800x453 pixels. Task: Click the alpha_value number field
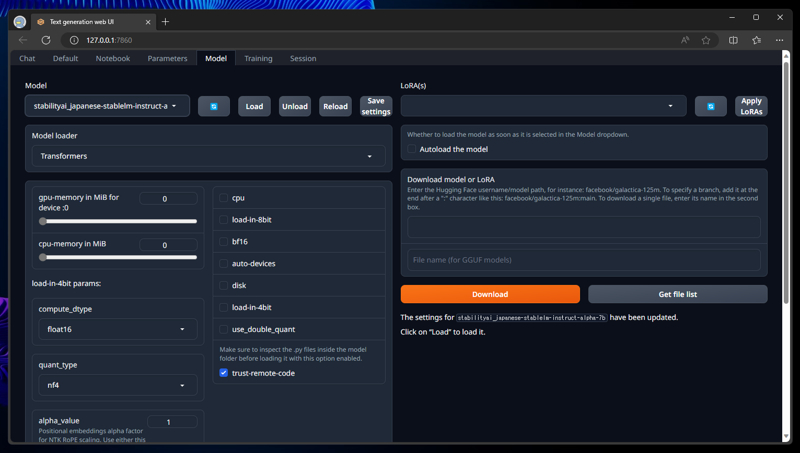click(x=172, y=422)
